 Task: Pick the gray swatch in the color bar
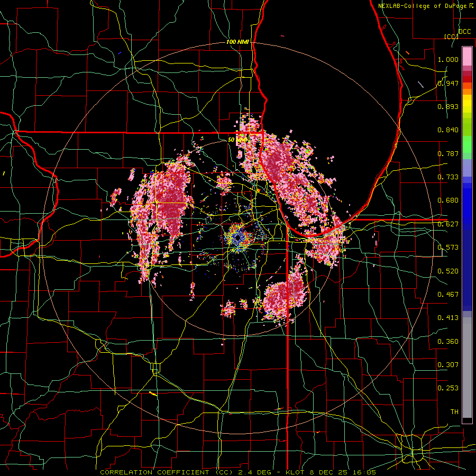coord(467,368)
